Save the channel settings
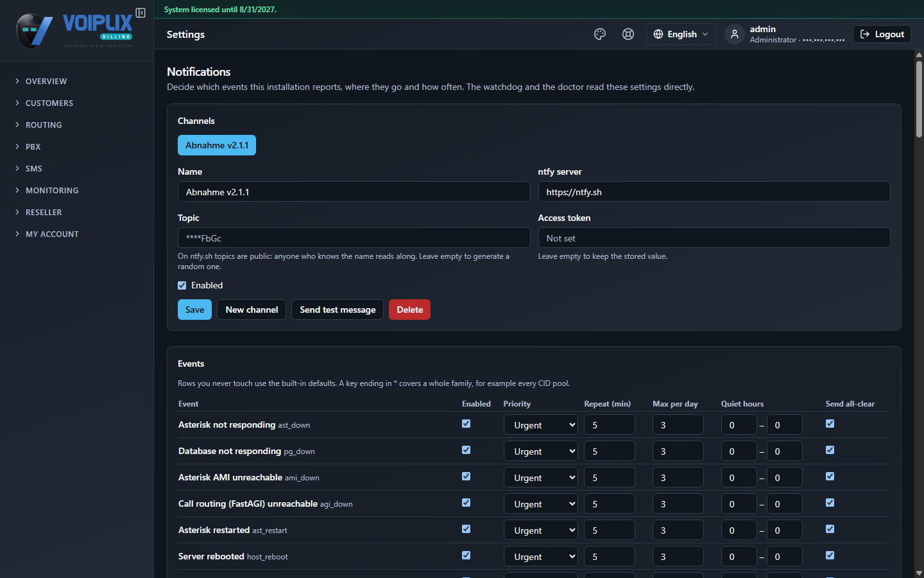The image size is (924, 578). (x=194, y=310)
